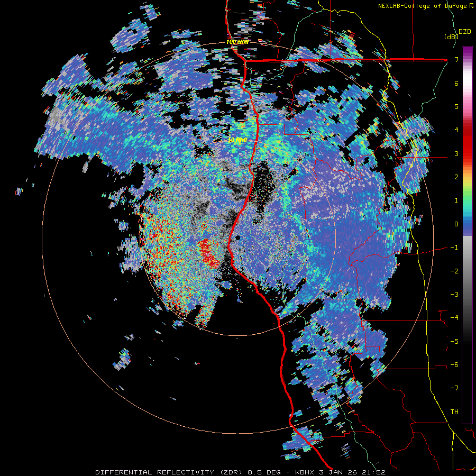This screenshot has height=476, width=476.
Task: Select the -2 dB scale label
Action: coord(454,271)
